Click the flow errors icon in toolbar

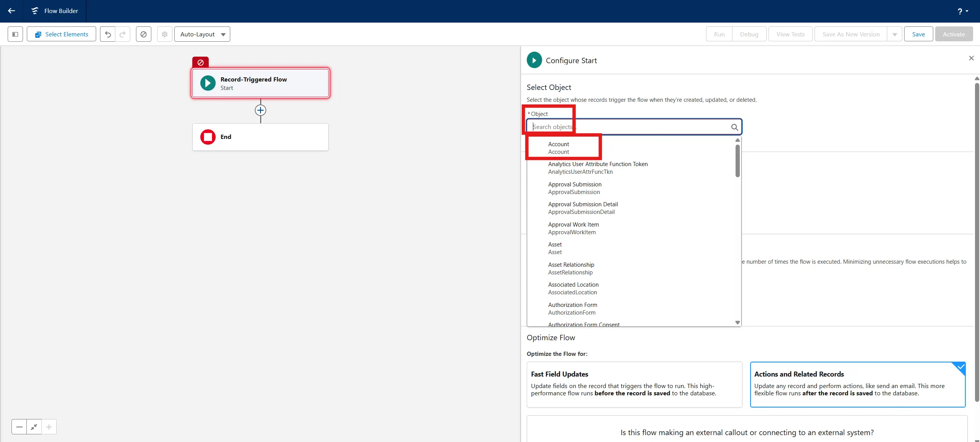coord(143,34)
